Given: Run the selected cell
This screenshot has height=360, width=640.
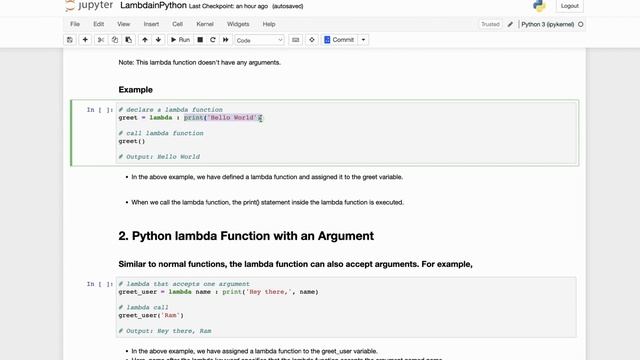Looking at the screenshot, I should pos(180,40).
